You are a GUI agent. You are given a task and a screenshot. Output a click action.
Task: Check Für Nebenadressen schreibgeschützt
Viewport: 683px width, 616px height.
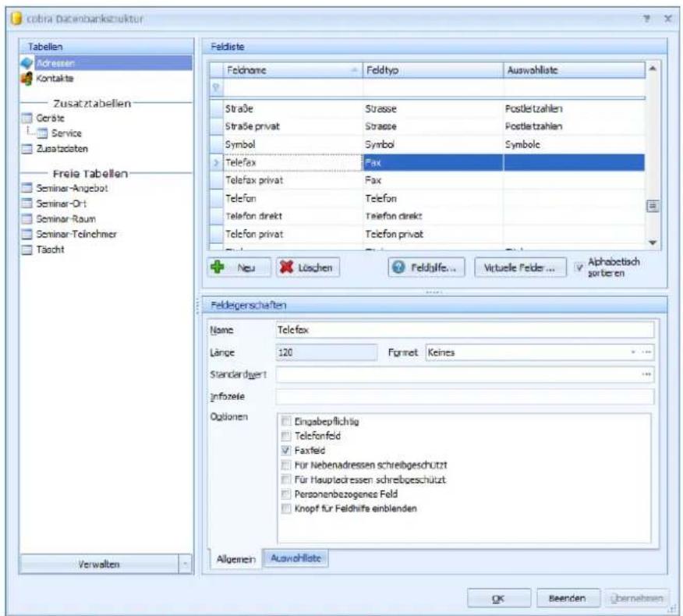pos(285,465)
